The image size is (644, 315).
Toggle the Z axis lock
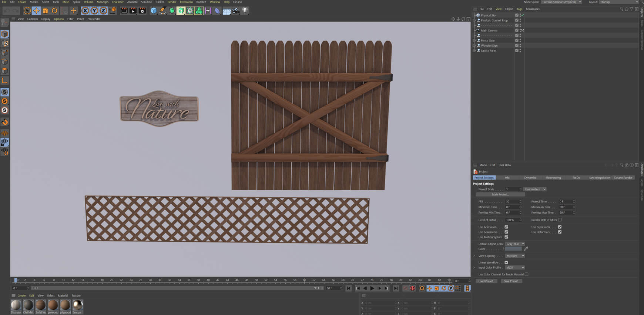(x=103, y=11)
